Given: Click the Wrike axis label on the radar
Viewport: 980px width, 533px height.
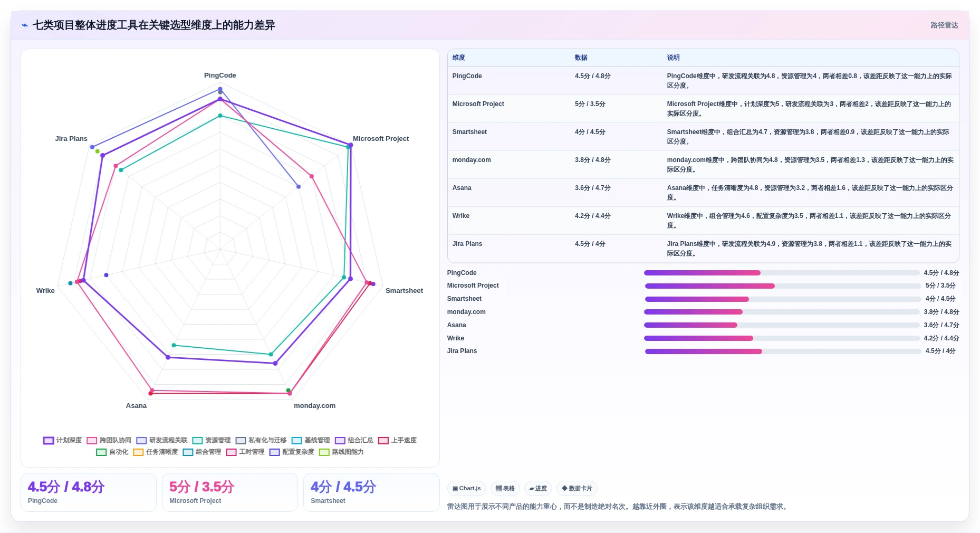Looking at the screenshot, I should 45,291.
